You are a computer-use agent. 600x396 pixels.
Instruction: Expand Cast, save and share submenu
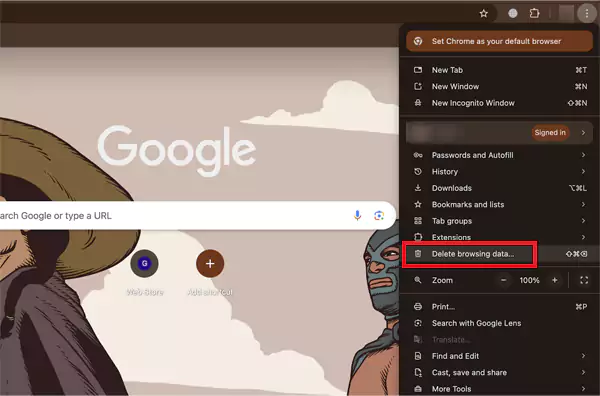pos(499,372)
